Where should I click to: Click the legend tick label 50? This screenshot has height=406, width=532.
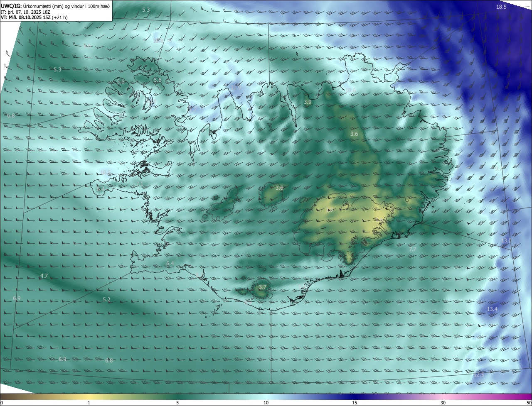(x=529, y=403)
